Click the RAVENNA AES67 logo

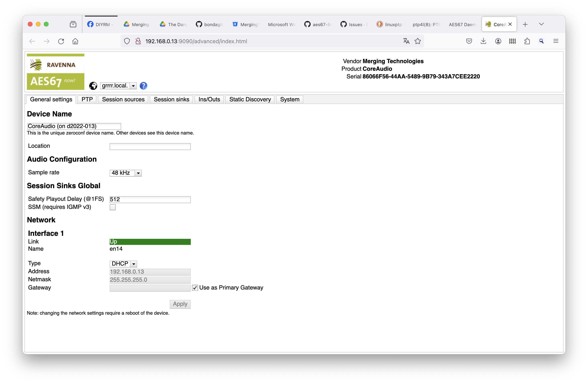click(x=55, y=72)
